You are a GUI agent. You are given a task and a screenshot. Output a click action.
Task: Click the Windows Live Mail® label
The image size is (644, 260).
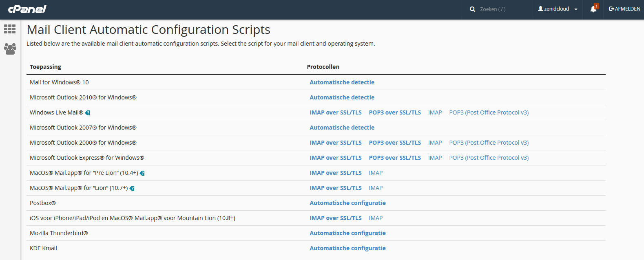tap(56, 112)
